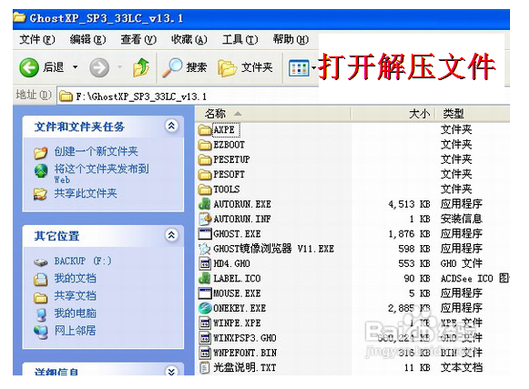
Task: Click the '1,876 KB' size cell
Action: pyautogui.click(x=409, y=234)
